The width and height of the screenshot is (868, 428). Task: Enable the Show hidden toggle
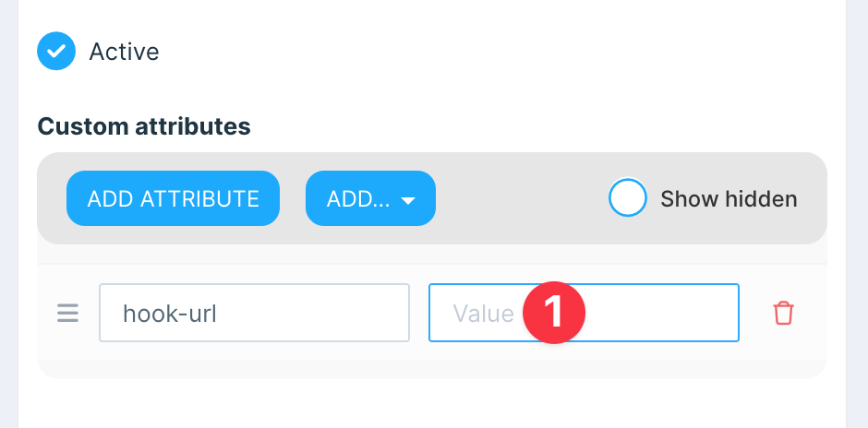pos(628,198)
